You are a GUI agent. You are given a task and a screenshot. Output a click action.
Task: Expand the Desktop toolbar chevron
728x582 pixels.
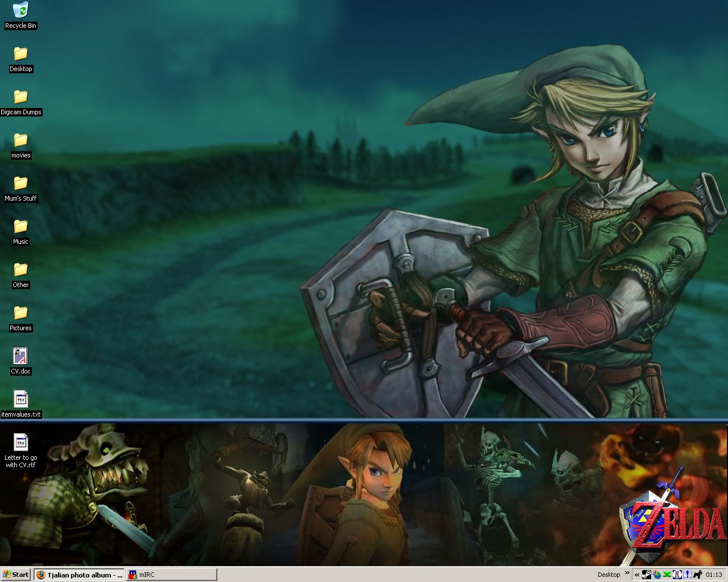(627, 573)
